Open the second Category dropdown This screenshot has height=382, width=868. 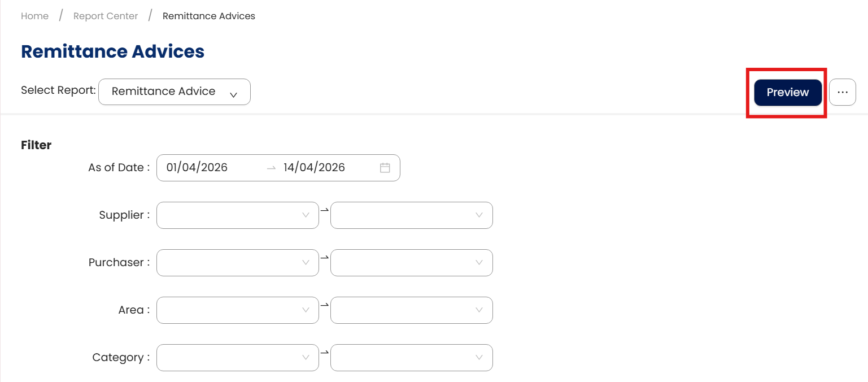(411, 358)
